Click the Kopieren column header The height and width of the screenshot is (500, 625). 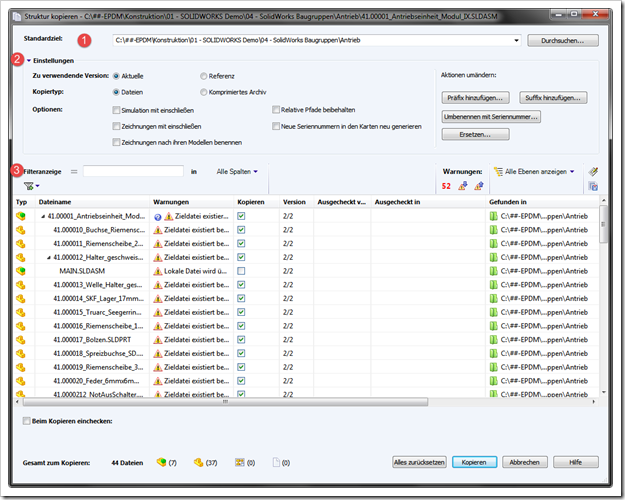tap(256, 202)
